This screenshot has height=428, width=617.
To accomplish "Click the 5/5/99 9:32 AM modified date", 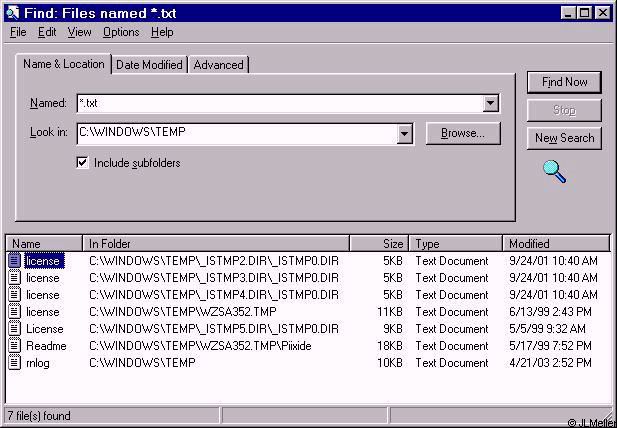I will (547, 329).
